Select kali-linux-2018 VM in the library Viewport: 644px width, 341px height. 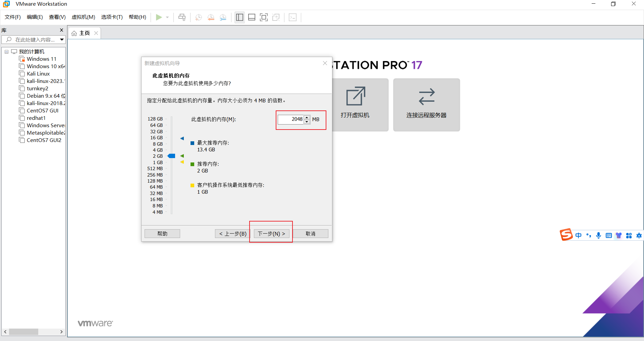42,103
